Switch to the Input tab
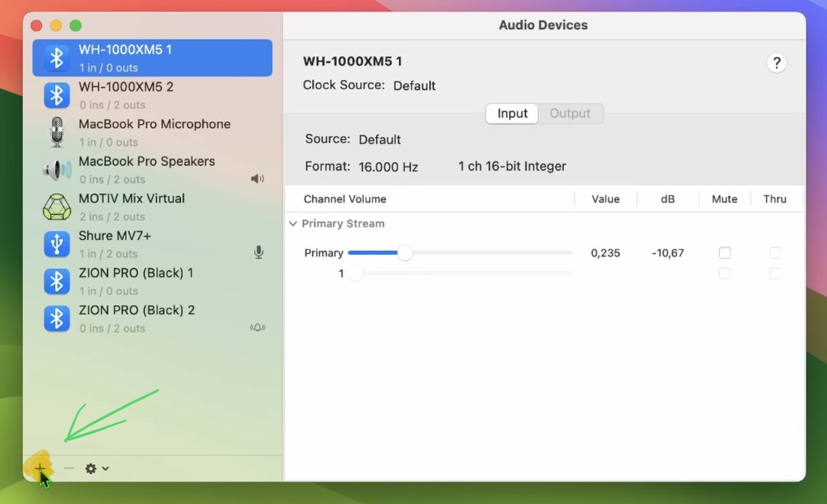 (x=512, y=113)
